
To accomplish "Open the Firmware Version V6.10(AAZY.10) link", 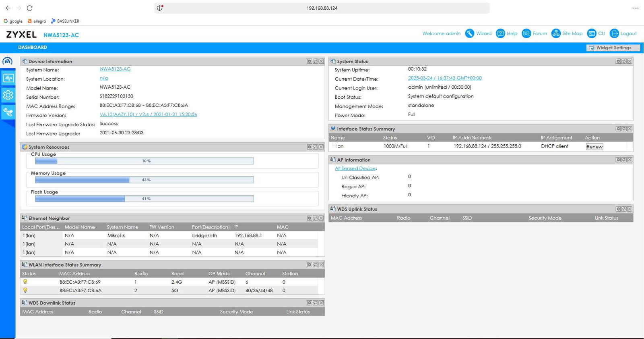I will [x=149, y=114].
